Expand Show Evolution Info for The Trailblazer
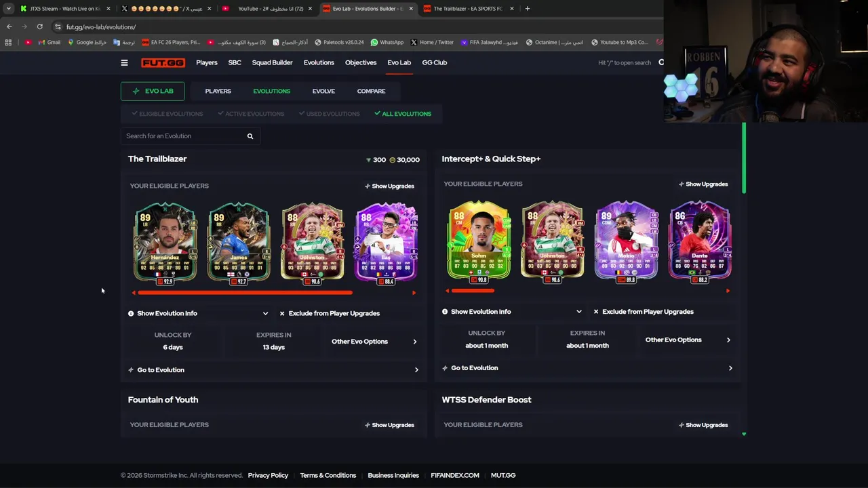Viewport: 868px width, 488px height. click(x=198, y=313)
